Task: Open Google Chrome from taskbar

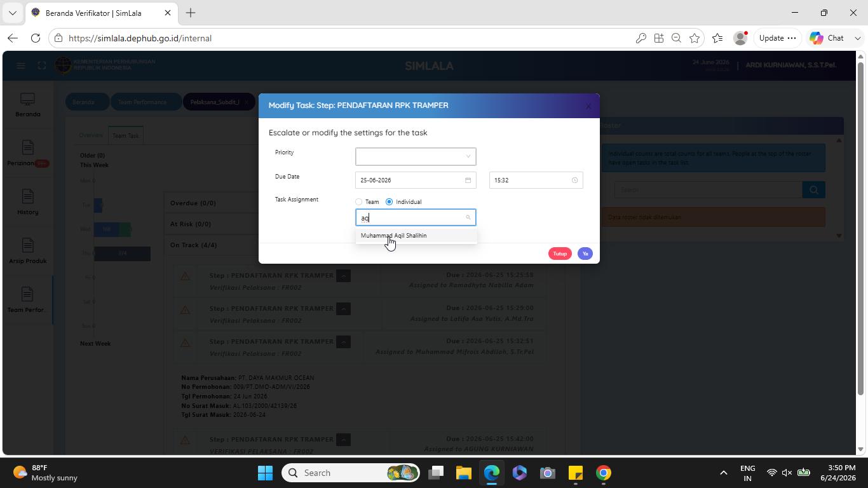Action: tap(604, 473)
